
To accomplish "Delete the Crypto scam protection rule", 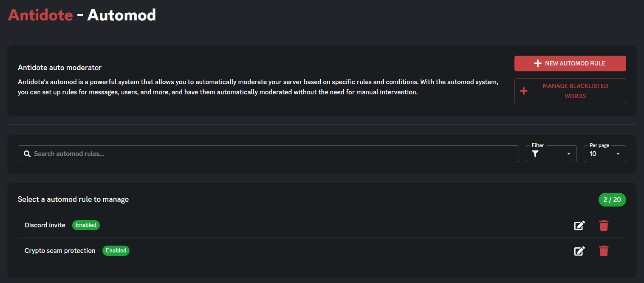I will tap(604, 251).
